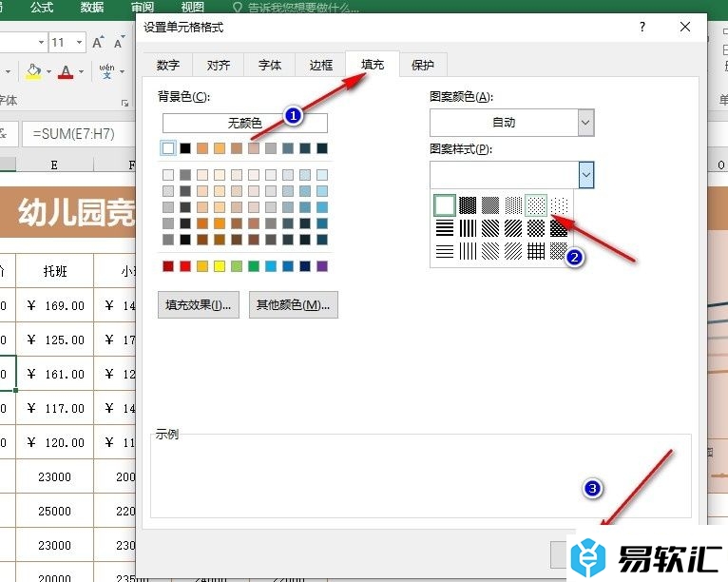Select the grid crosshatch pattern in bottom row
728x582 pixels.
click(538, 251)
